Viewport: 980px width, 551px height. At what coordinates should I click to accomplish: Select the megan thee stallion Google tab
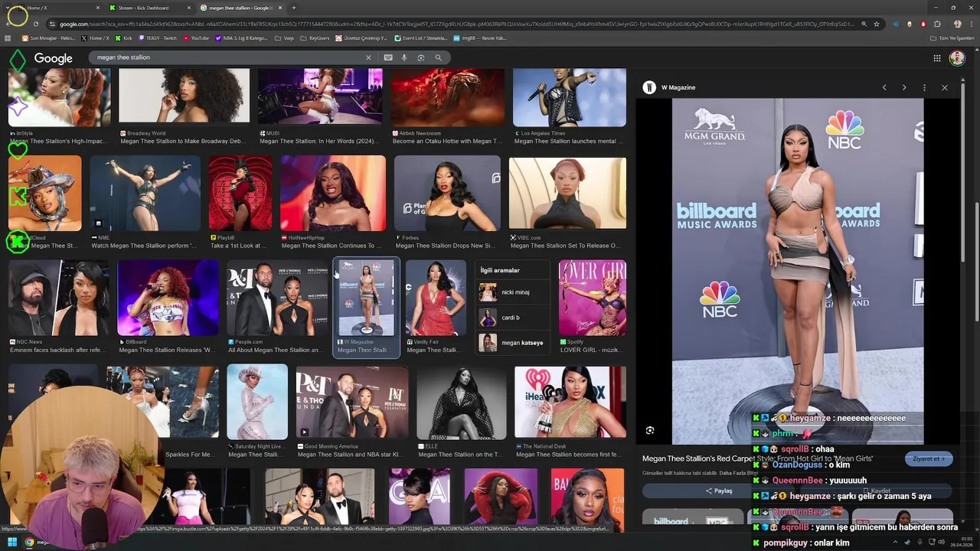pyautogui.click(x=240, y=8)
